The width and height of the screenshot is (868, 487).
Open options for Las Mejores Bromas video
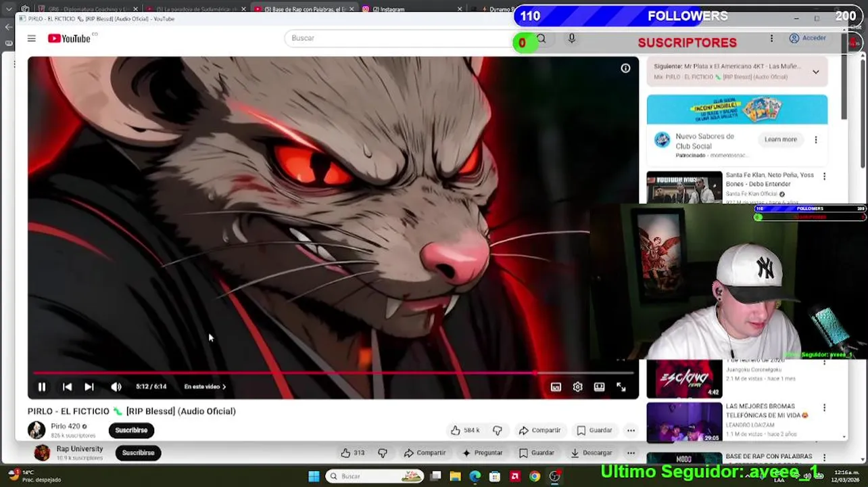824,408
